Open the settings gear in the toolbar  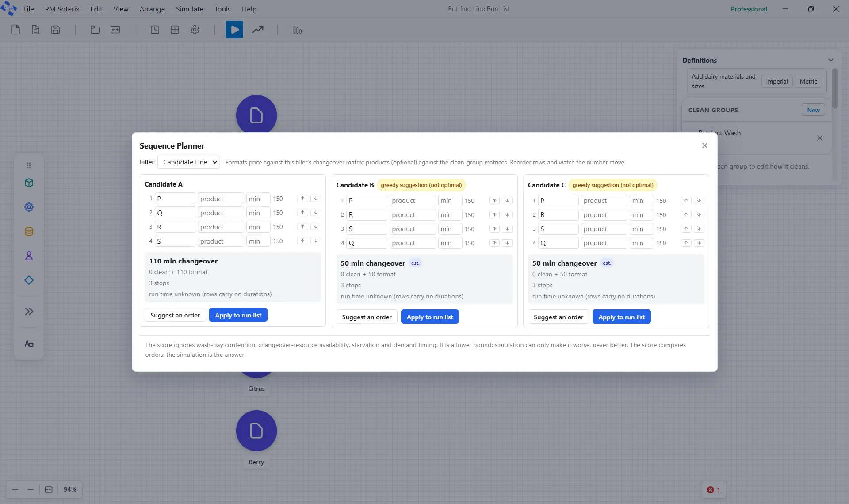195,30
